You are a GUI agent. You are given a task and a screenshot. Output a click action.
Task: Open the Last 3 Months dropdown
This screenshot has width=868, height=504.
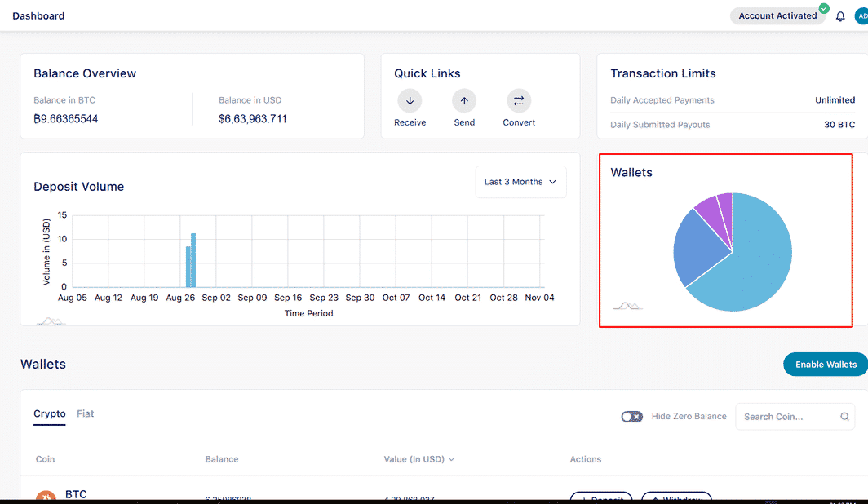520,182
